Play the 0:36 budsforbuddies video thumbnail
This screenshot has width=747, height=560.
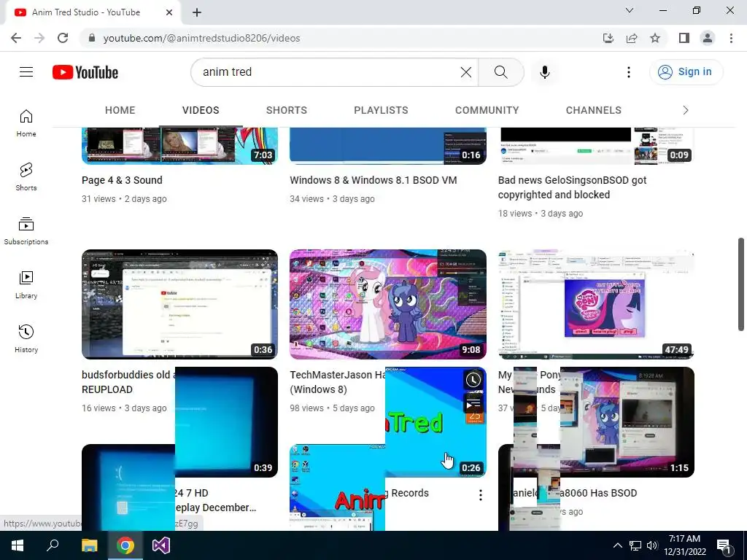coord(179,304)
